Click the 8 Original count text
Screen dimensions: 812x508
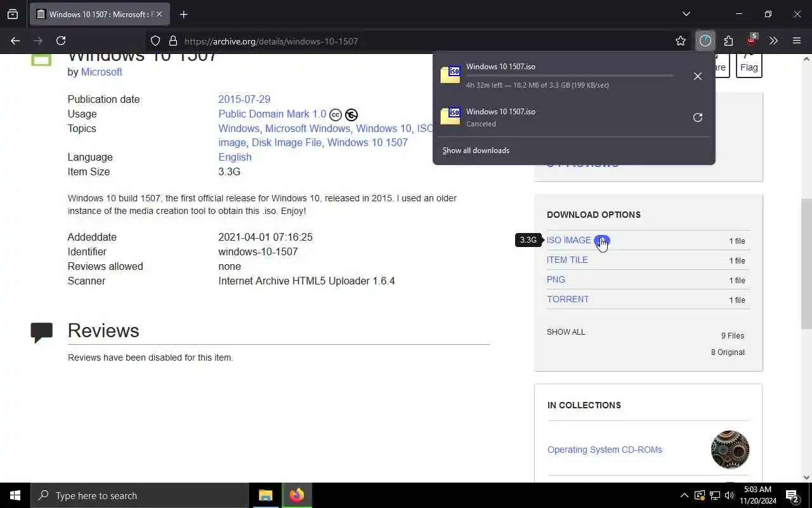[x=728, y=352]
